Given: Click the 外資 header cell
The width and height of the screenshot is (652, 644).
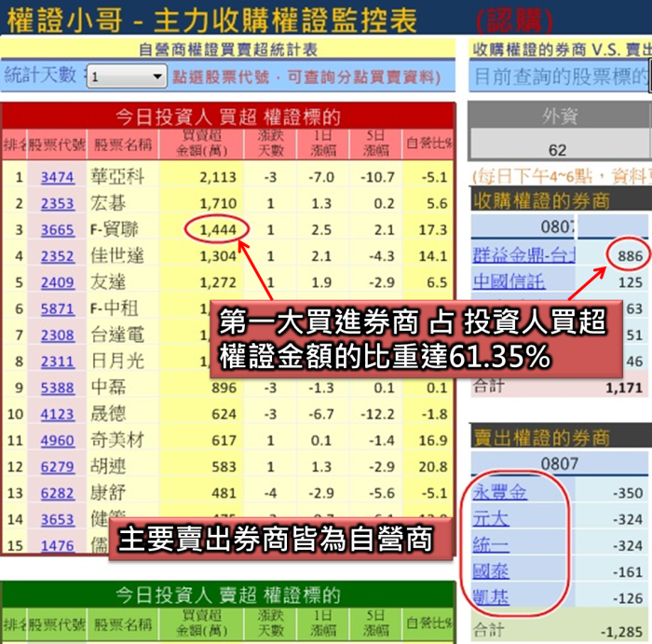Looking at the screenshot, I should pos(560,116).
